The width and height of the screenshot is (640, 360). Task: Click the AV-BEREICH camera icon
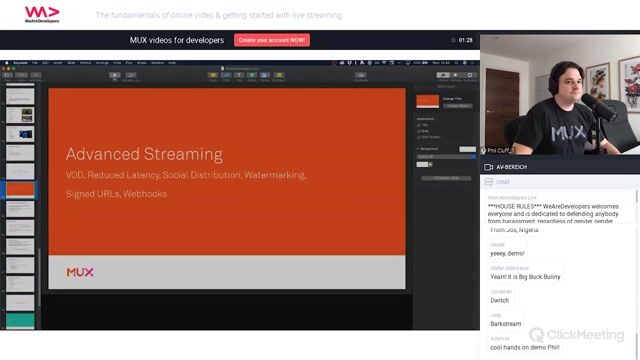(488, 167)
